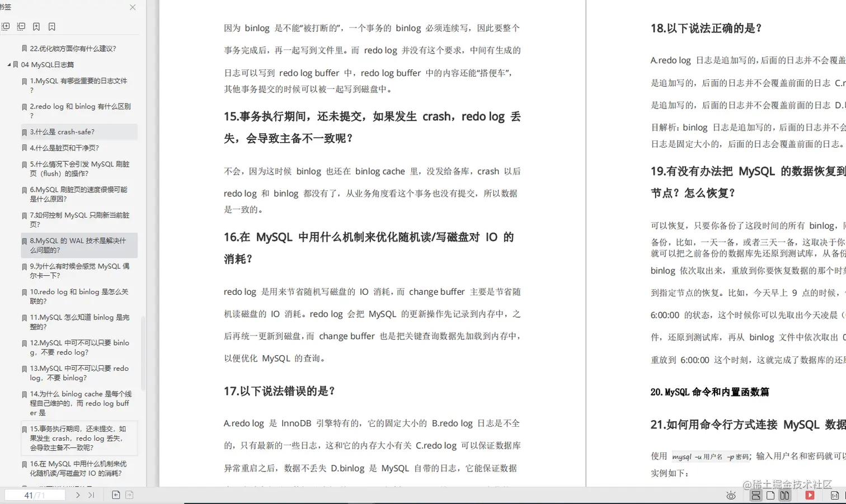Click heading '19.有没有办法把 MySQL 的数据恢复到'

click(x=748, y=182)
